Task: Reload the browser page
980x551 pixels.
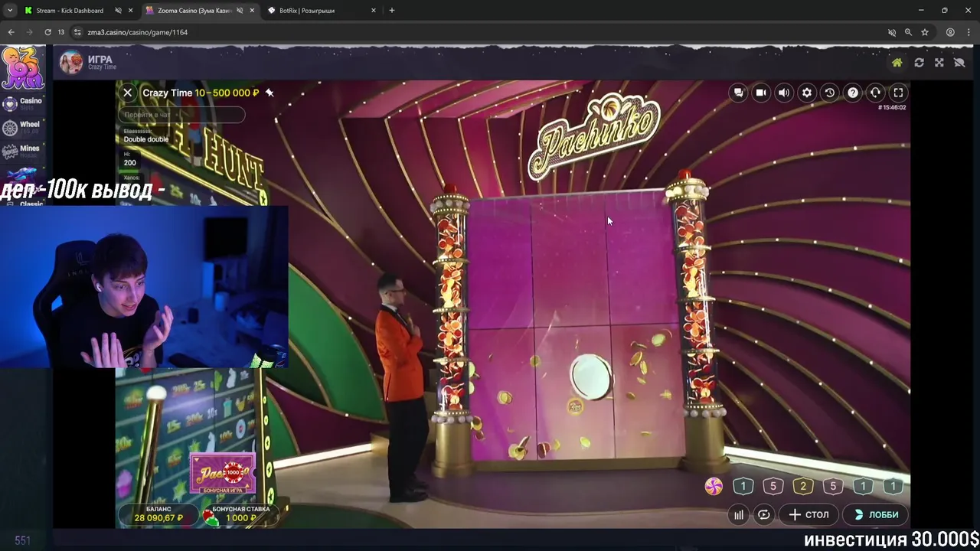Action: tap(47, 32)
